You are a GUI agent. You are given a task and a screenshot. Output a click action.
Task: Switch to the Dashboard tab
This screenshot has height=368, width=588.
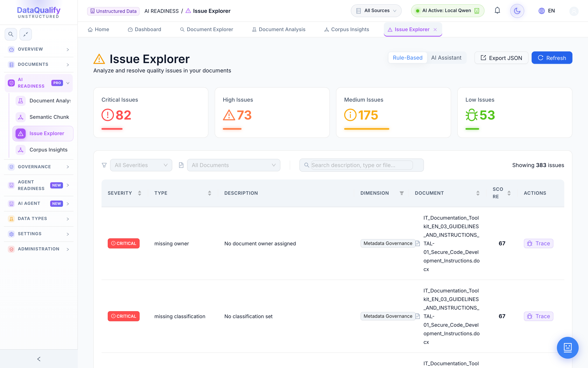pyautogui.click(x=144, y=29)
